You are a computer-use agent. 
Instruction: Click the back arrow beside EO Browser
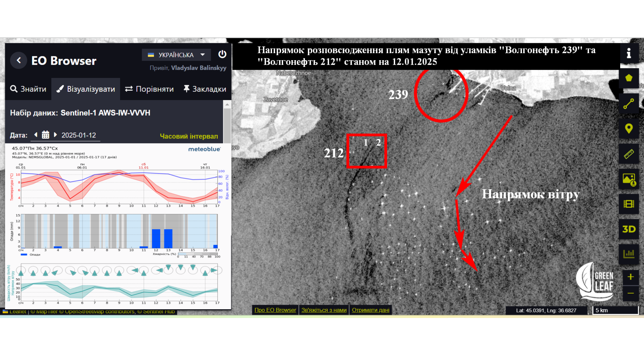(x=19, y=61)
